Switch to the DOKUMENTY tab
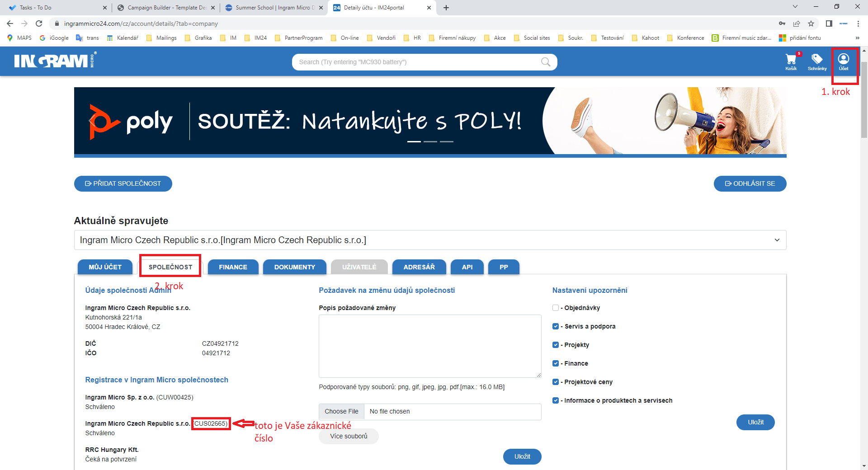 point(295,267)
